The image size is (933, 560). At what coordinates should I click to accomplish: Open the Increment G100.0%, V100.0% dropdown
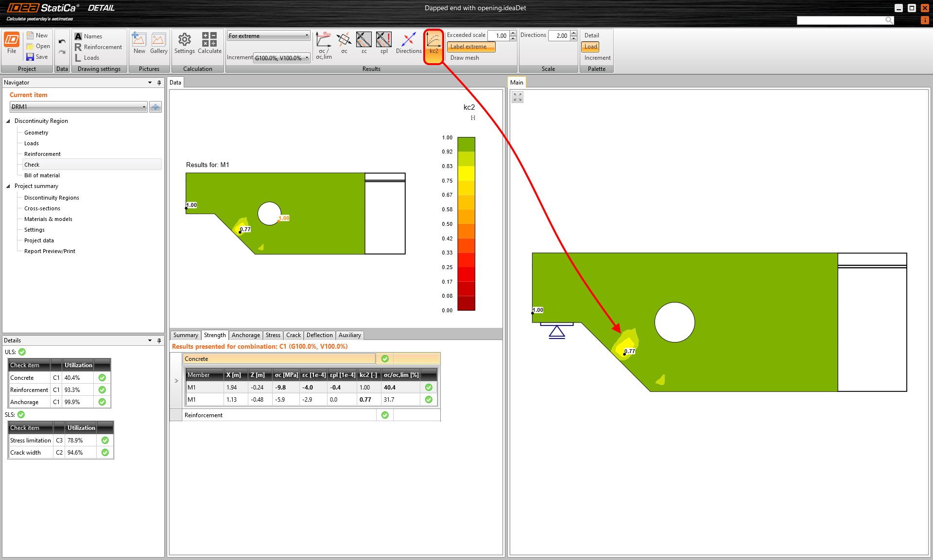coord(282,58)
